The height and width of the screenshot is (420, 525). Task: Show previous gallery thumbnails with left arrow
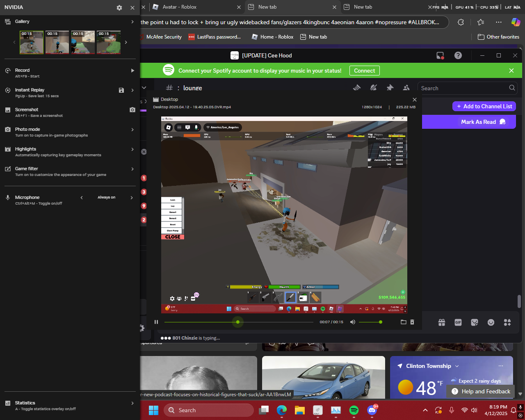point(14,42)
